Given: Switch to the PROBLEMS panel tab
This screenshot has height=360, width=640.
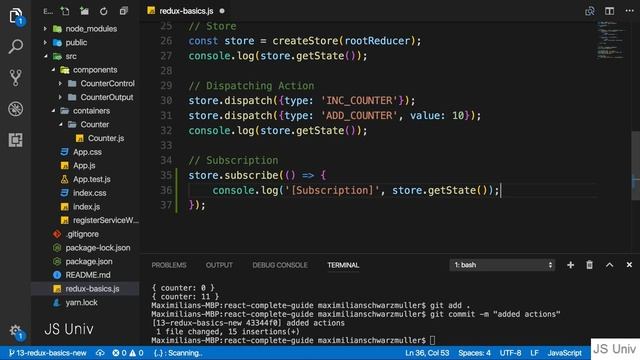Looking at the screenshot, I should click(169, 265).
